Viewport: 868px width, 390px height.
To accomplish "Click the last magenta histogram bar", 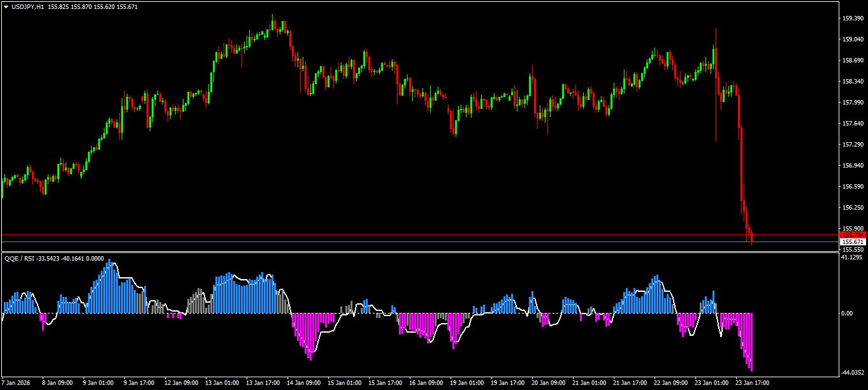I will click(x=753, y=342).
